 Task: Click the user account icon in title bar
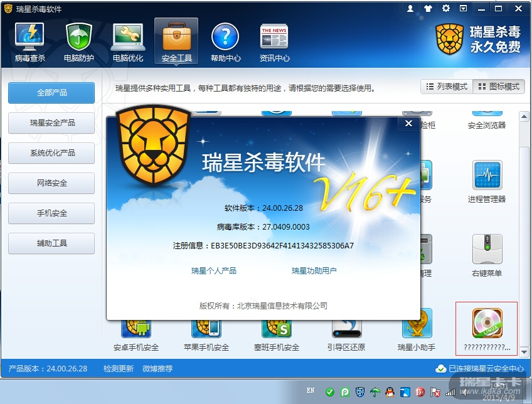[410, 9]
